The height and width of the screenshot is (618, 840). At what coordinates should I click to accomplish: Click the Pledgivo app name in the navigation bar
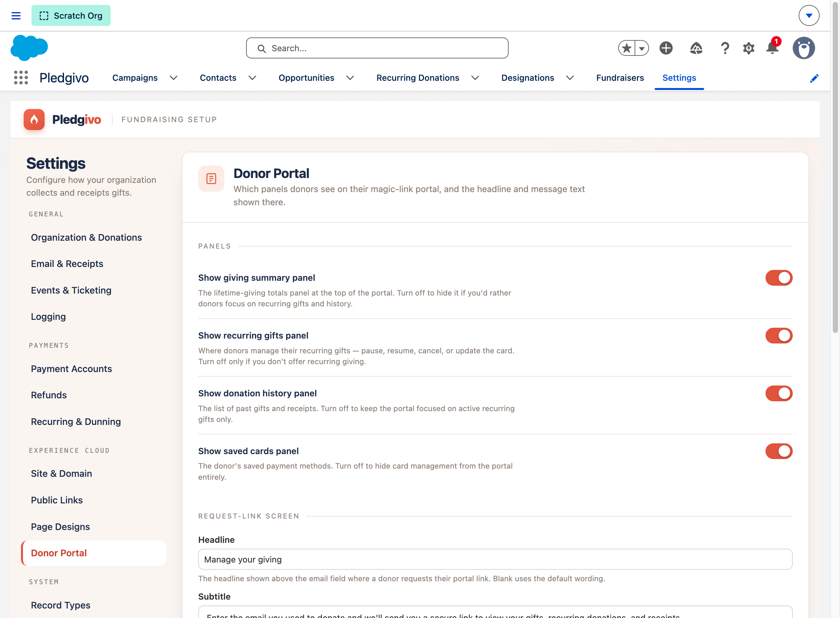(x=64, y=78)
